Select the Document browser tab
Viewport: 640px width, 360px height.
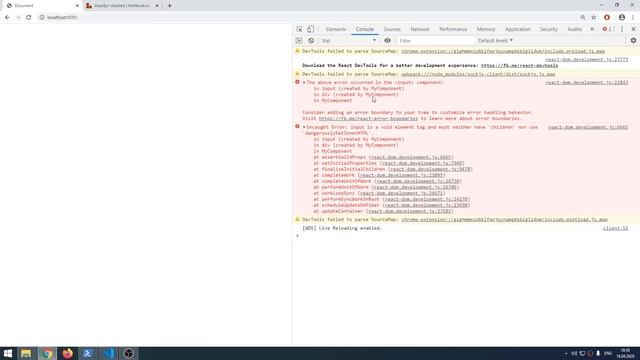[41, 6]
